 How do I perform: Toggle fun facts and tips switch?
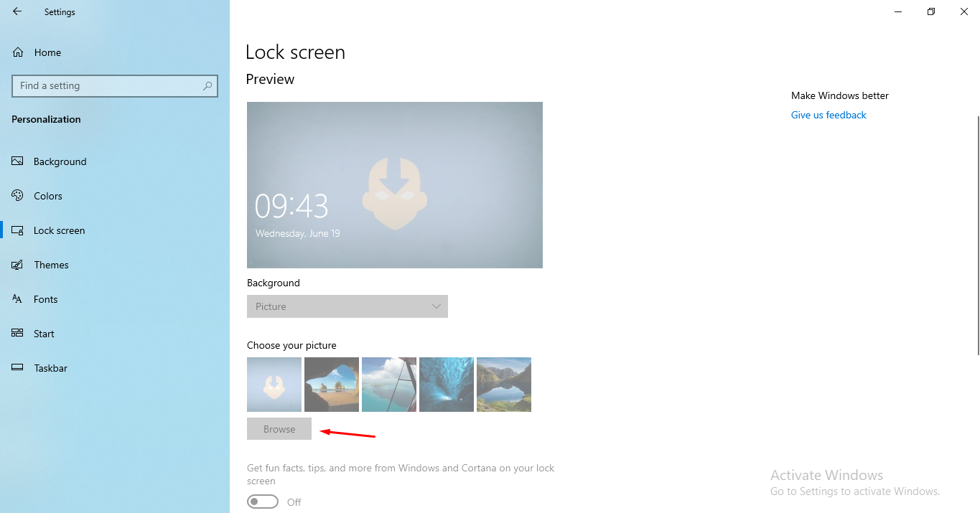pyautogui.click(x=263, y=502)
